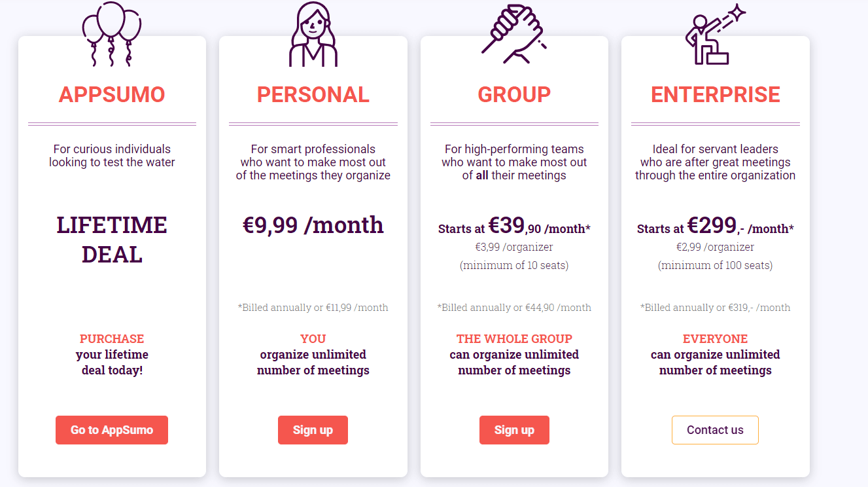Select the ENTERPRISE plan heading

click(x=715, y=94)
